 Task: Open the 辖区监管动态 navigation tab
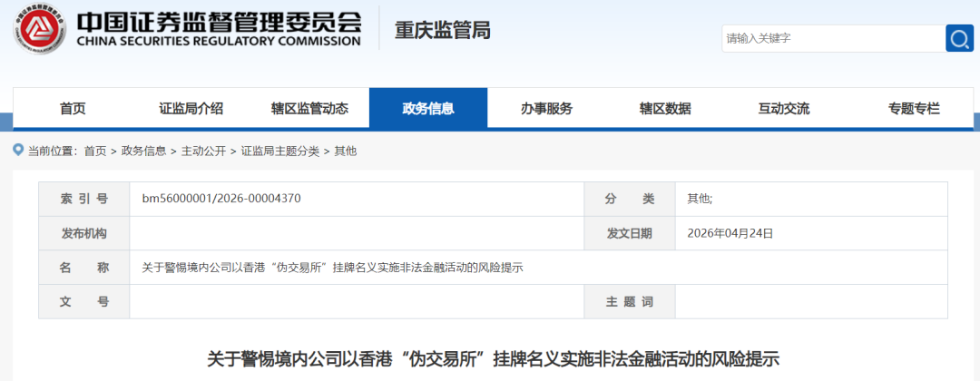click(x=310, y=109)
